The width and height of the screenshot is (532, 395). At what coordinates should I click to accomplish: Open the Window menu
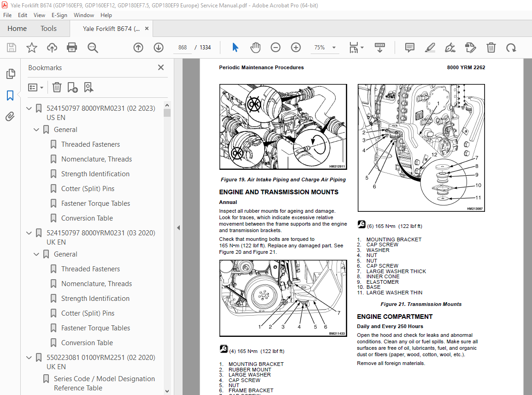[x=84, y=15]
